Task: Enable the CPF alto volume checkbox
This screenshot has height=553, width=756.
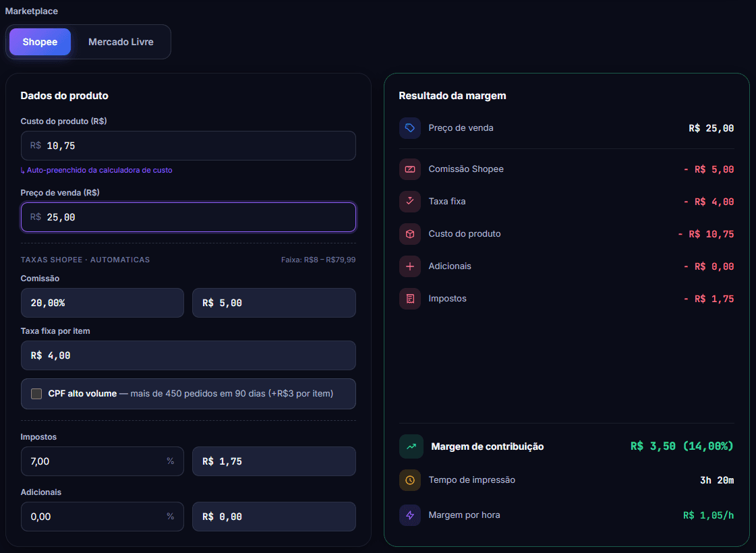Action: pyautogui.click(x=36, y=394)
